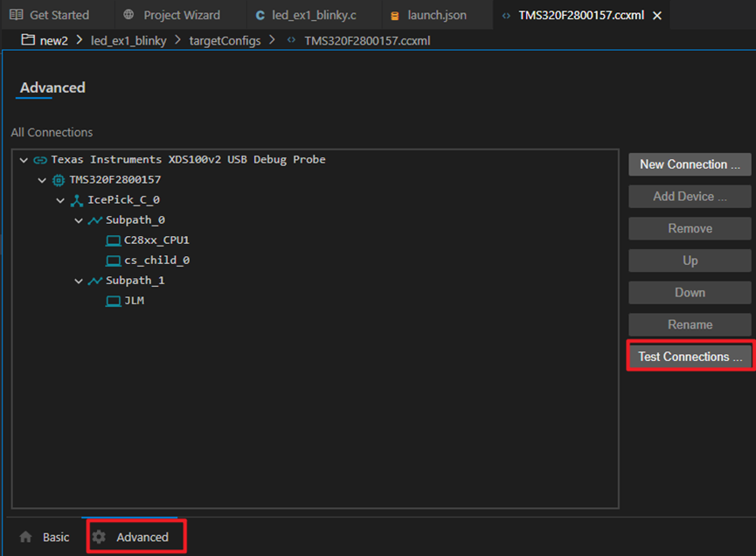The height and width of the screenshot is (556, 756).
Task: Click the path icon beside Subpath_0
Action: tap(95, 220)
